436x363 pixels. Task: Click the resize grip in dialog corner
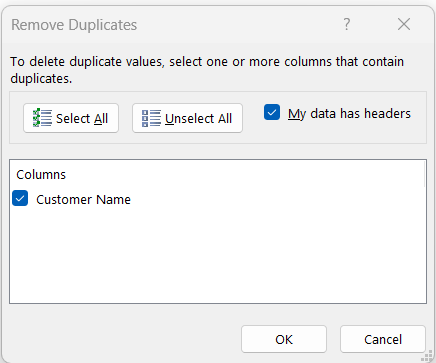point(427,357)
